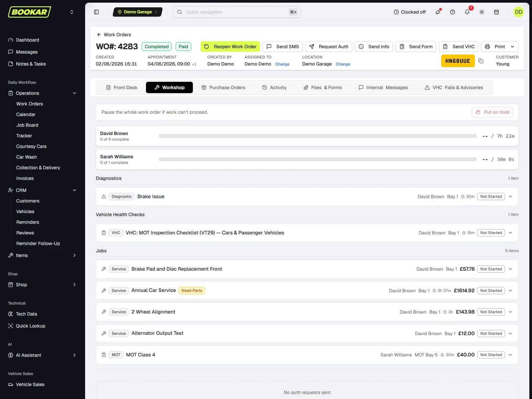Toggle the Clocked off status
Viewport: 532px width, 399px height.
[x=410, y=12]
